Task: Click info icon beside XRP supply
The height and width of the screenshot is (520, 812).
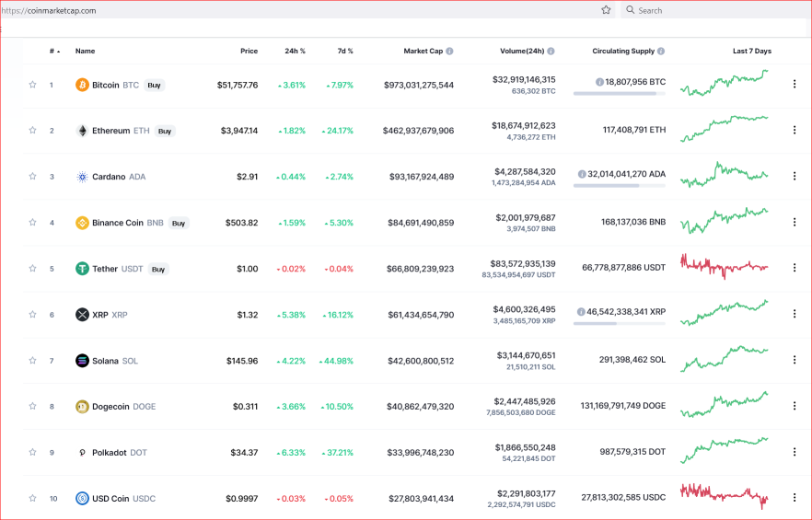Action: [581, 312]
